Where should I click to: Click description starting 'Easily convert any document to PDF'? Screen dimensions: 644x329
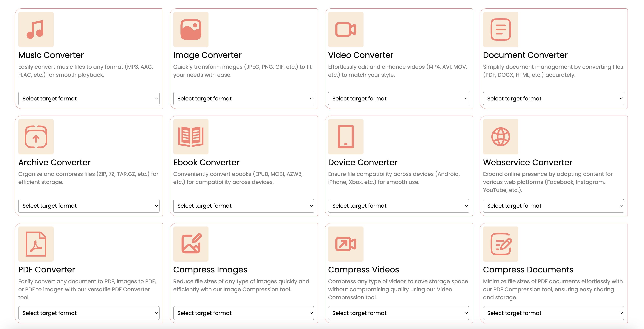(87, 289)
